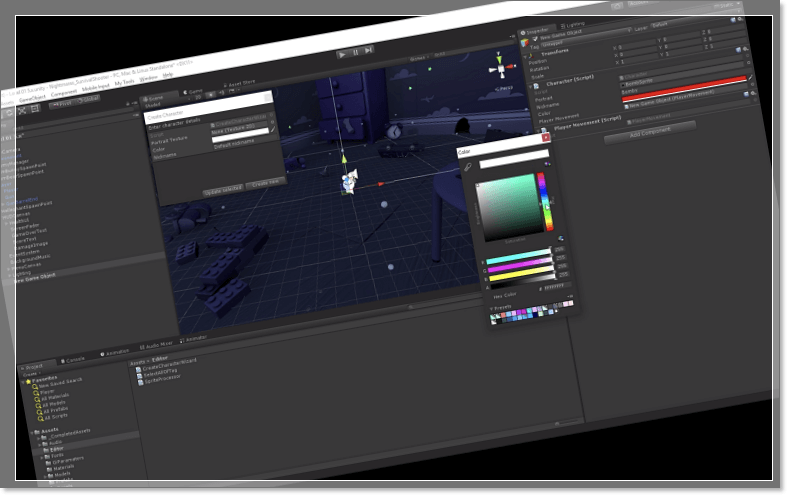The height and width of the screenshot is (496, 788).
Task: Toggle the 2D scene view button
Action: tap(198, 97)
